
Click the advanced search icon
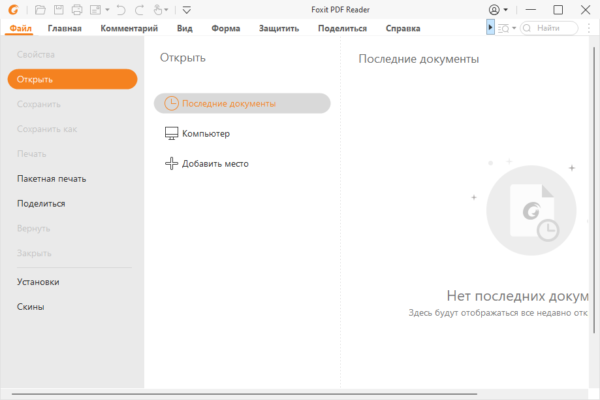[x=503, y=28]
